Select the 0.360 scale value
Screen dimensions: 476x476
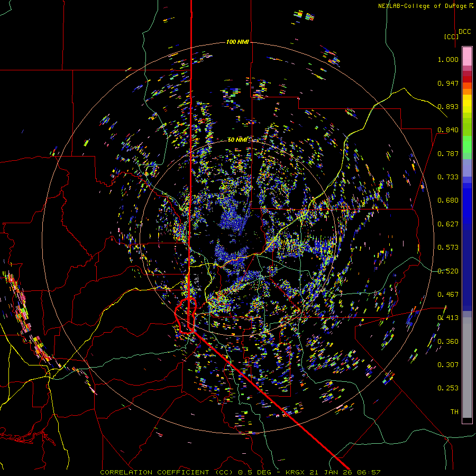coord(448,342)
